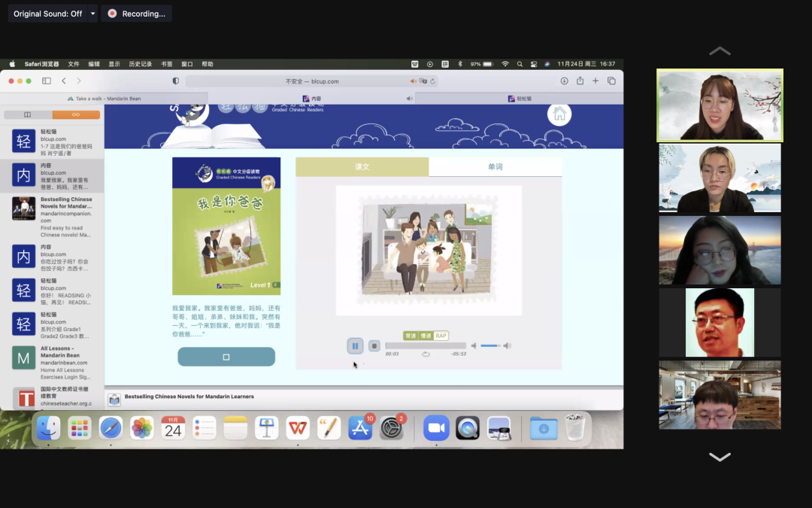Open the 窗口 menu

point(187,64)
